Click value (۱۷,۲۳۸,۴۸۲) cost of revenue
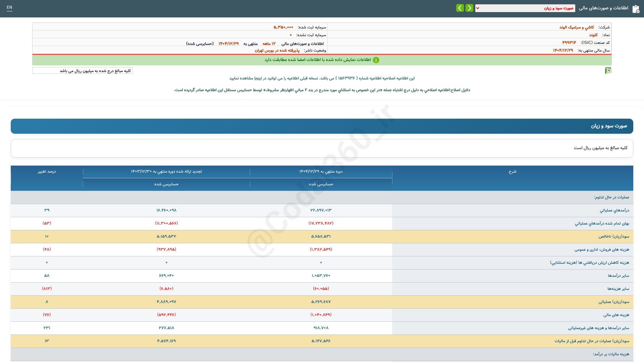Viewport: 644px width, 362px height. click(321, 223)
